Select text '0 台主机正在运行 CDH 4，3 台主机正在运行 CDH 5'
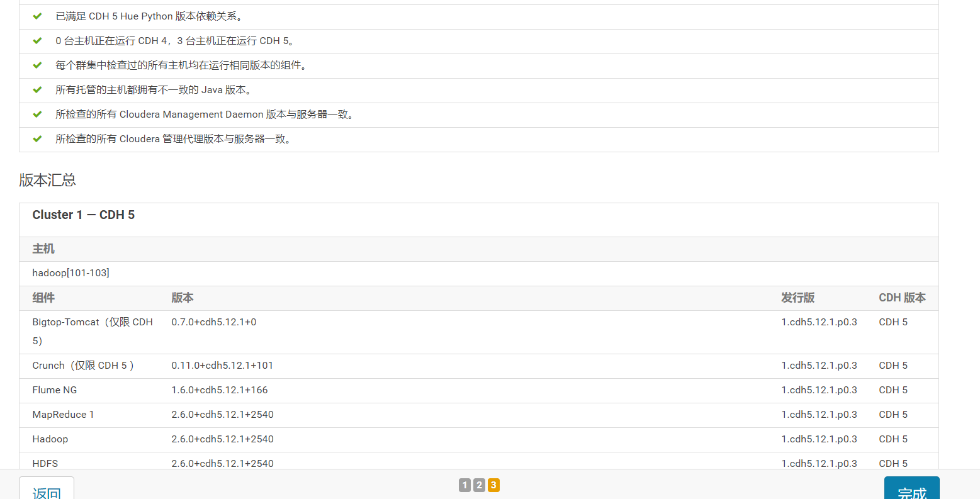This screenshot has height=499, width=980. tap(175, 41)
